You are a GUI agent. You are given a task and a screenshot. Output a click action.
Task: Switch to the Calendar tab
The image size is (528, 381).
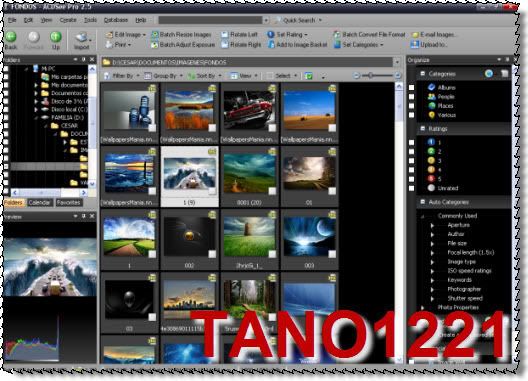39,202
